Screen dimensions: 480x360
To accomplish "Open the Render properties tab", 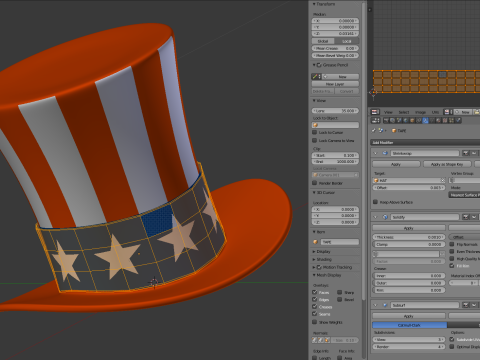I will tap(386, 120).
